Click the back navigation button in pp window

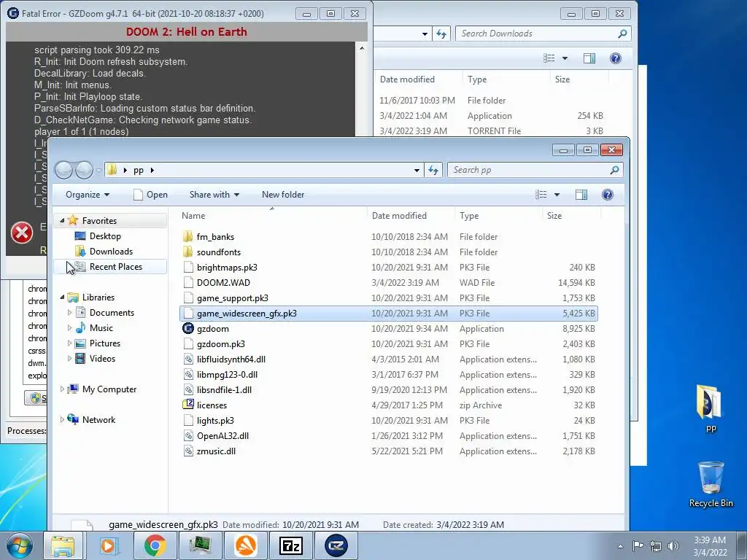[64, 170]
